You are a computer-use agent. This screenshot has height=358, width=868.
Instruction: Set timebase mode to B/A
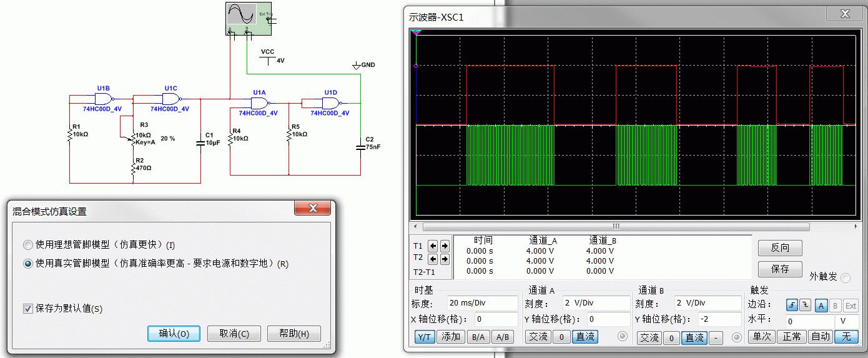[478, 337]
